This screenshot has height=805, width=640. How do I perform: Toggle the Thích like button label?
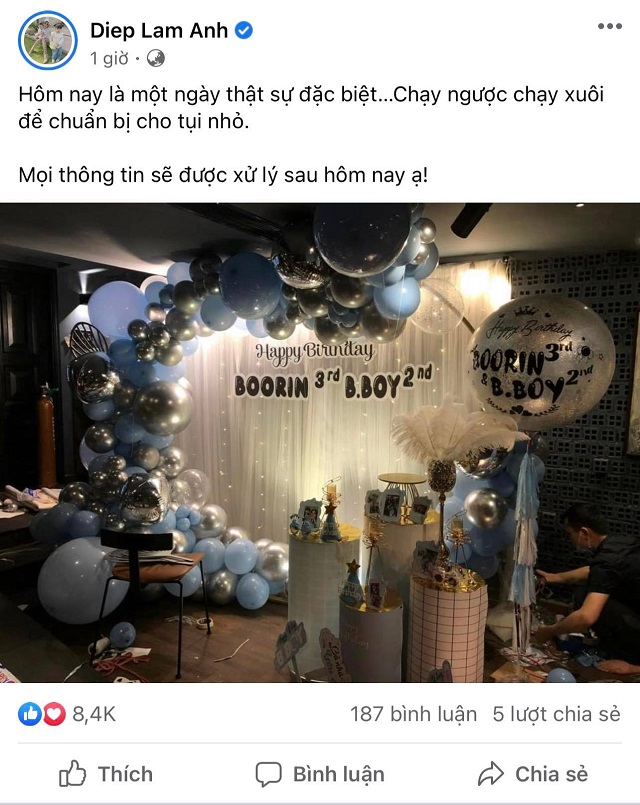tap(126, 774)
